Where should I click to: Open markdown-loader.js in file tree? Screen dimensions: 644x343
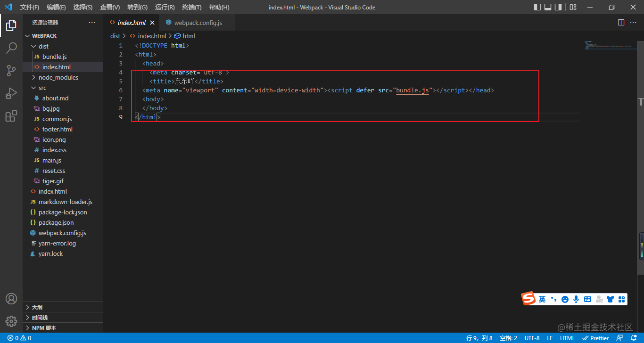pos(63,202)
